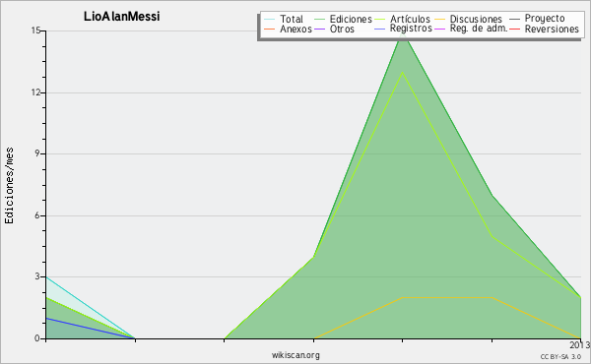Select the Proyecto legend entry
Viewport: 591px width, 364px height.
click(x=537, y=19)
